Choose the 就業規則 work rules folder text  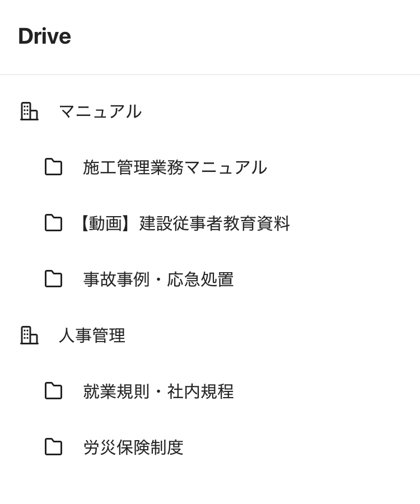tap(158, 391)
